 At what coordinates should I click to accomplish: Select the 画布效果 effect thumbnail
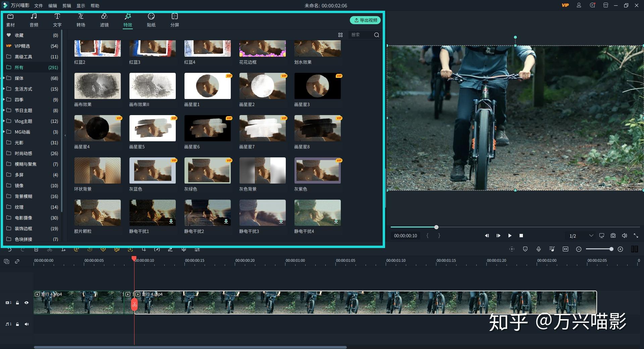98,86
